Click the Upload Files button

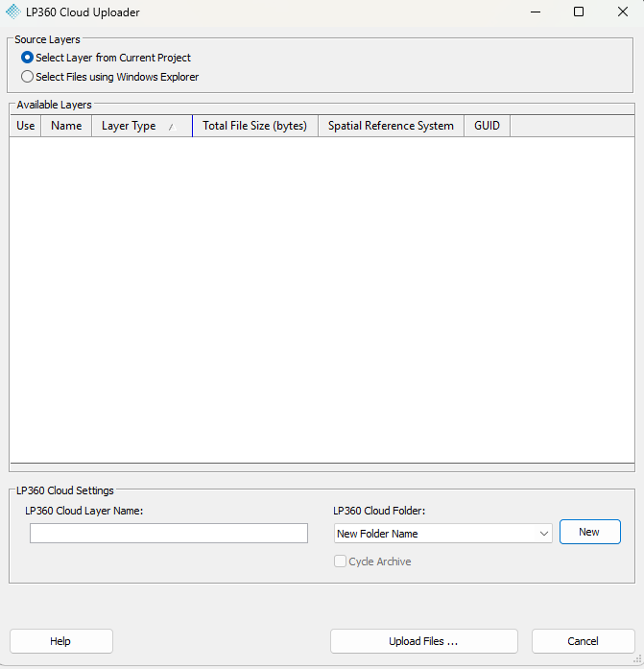[x=424, y=641]
